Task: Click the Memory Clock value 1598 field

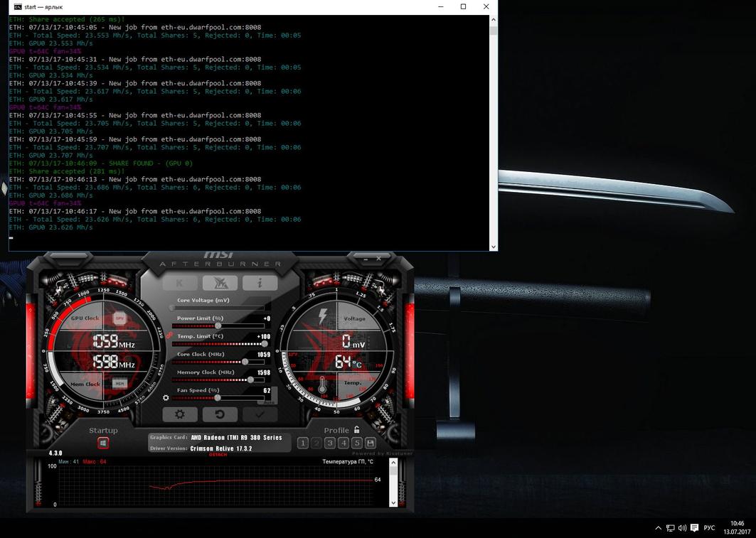Action: click(x=264, y=372)
